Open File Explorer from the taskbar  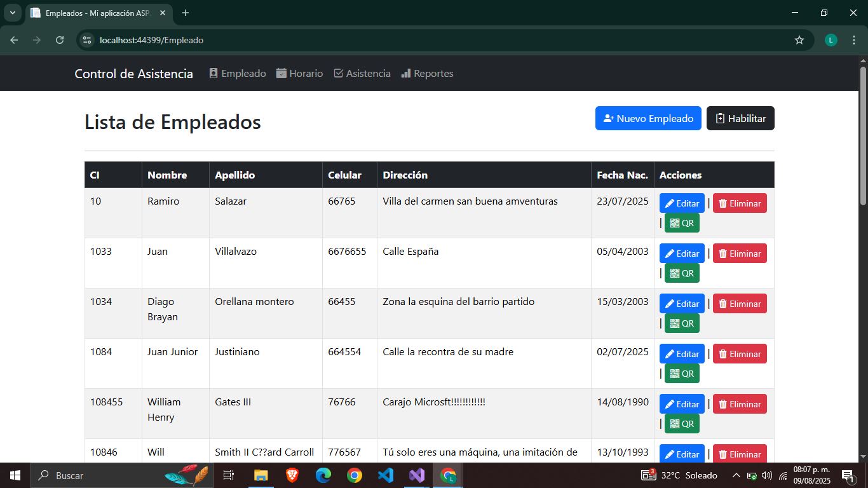point(261,475)
